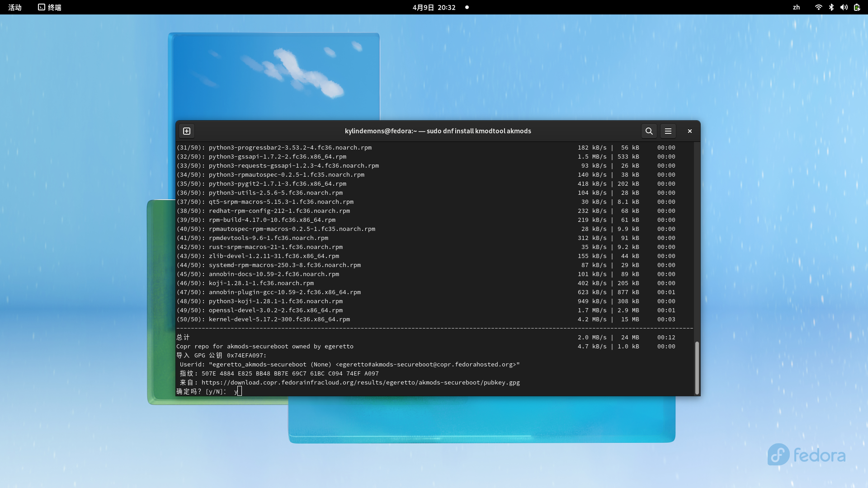This screenshot has height=488, width=868.
Task: Click the terminal vertical scrollbar handle
Action: click(x=697, y=367)
